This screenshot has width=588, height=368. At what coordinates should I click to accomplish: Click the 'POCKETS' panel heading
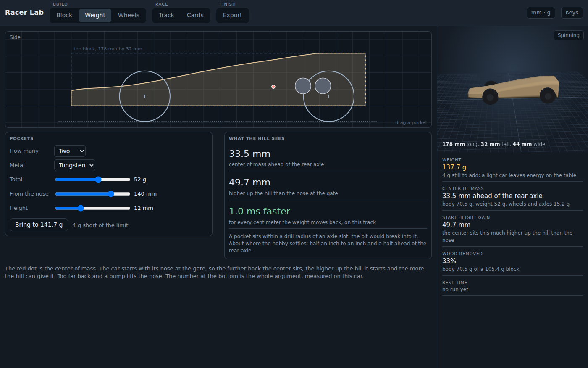click(21, 138)
